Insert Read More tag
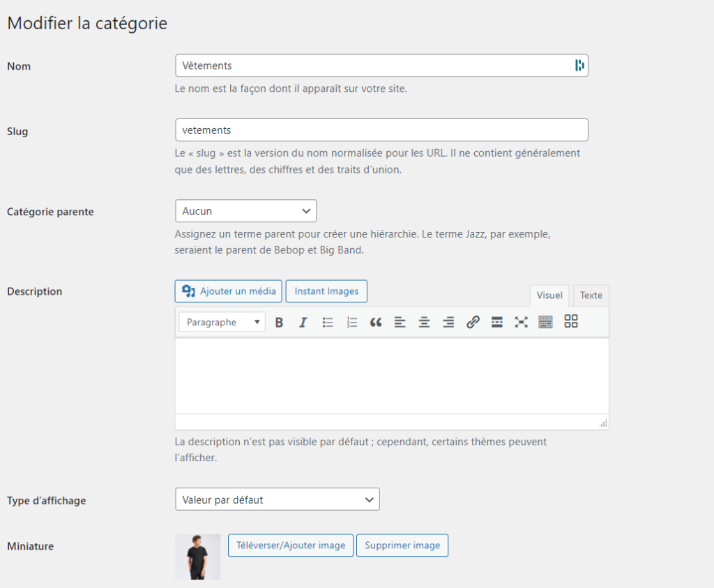 tap(496, 323)
